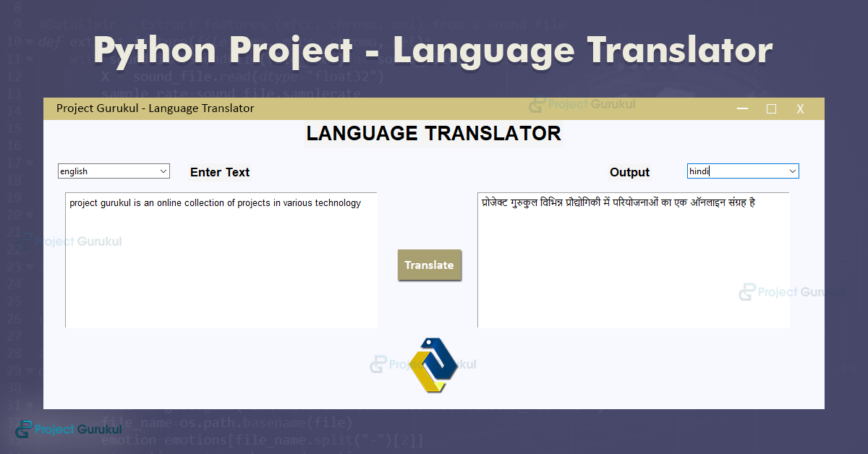Click the Project Gurukul watermark beside the input box
The width and height of the screenshot is (868, 454).
pos(72,241)
